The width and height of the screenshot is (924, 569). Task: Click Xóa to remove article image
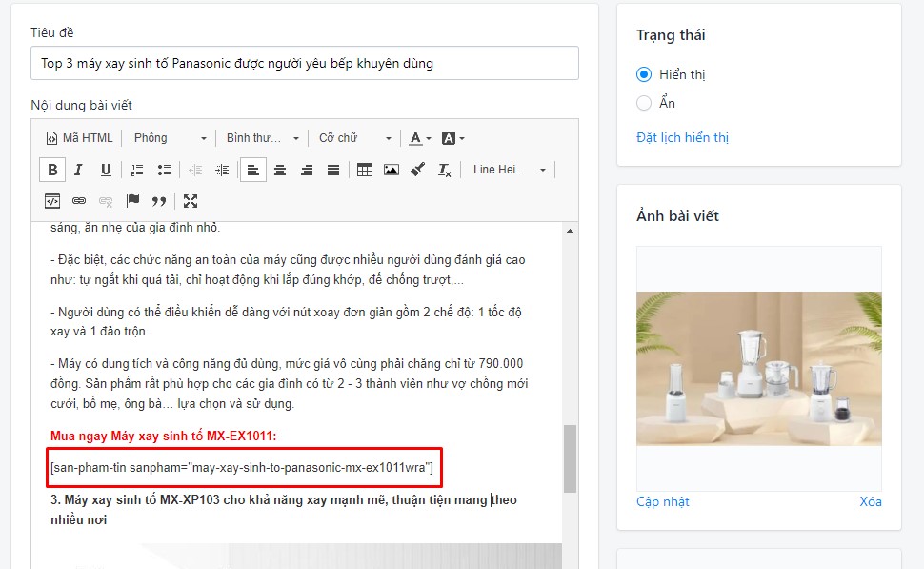click(x=871, y=501)
